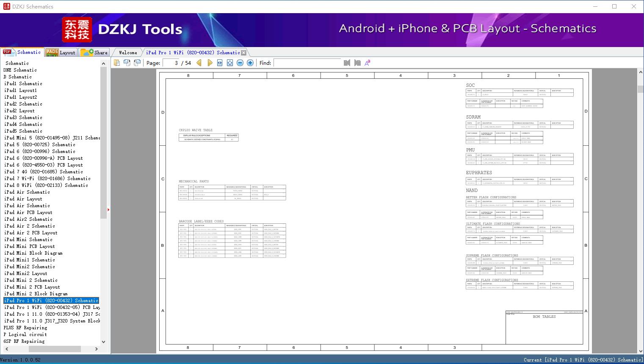Click the fit width icon

[x=220, y=63]
